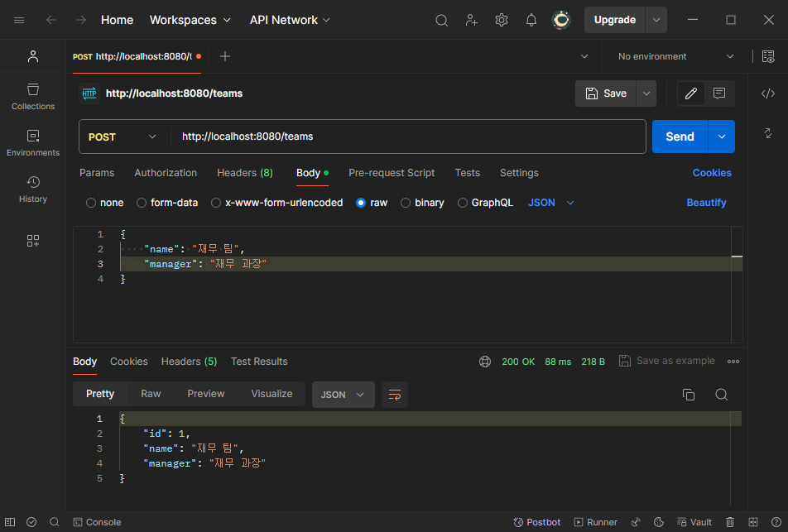Send the POST request
Screen dimensions: 788x532
point(680,137)
